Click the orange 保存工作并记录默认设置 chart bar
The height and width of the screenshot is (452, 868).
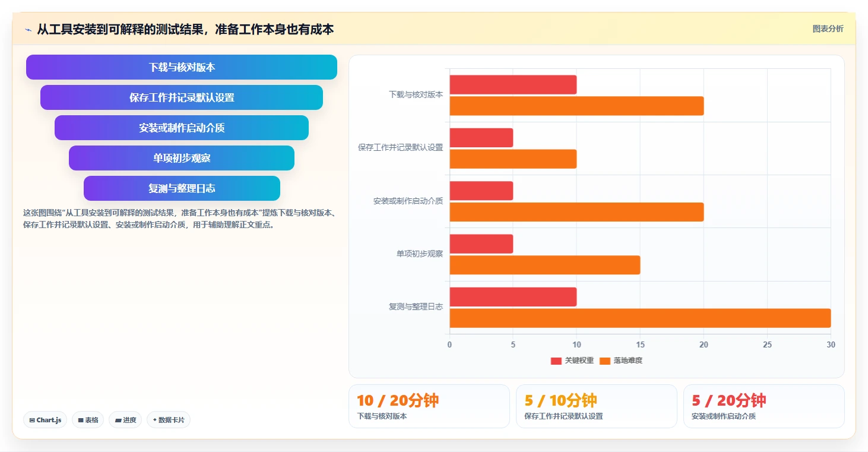point(513,159)
